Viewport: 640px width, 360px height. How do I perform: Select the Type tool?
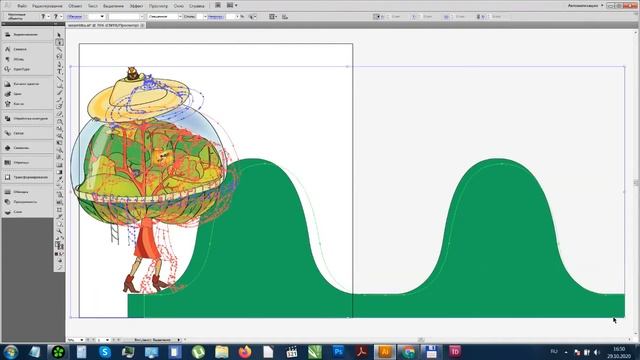(x=59, y=71)
